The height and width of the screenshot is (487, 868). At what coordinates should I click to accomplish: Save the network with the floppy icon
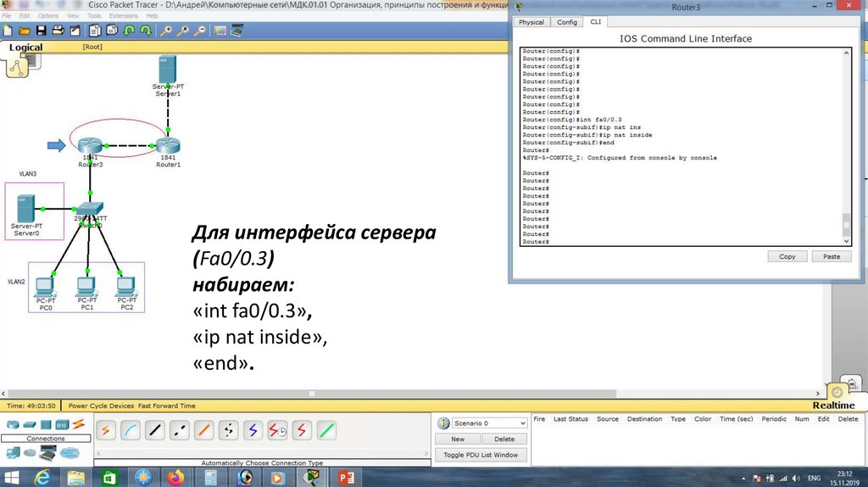tap(41, 31)
